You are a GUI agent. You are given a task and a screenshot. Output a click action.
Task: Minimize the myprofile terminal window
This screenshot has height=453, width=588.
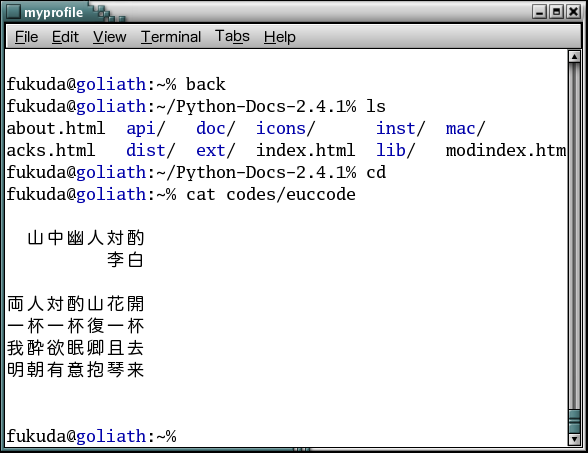tap(539, 12)
